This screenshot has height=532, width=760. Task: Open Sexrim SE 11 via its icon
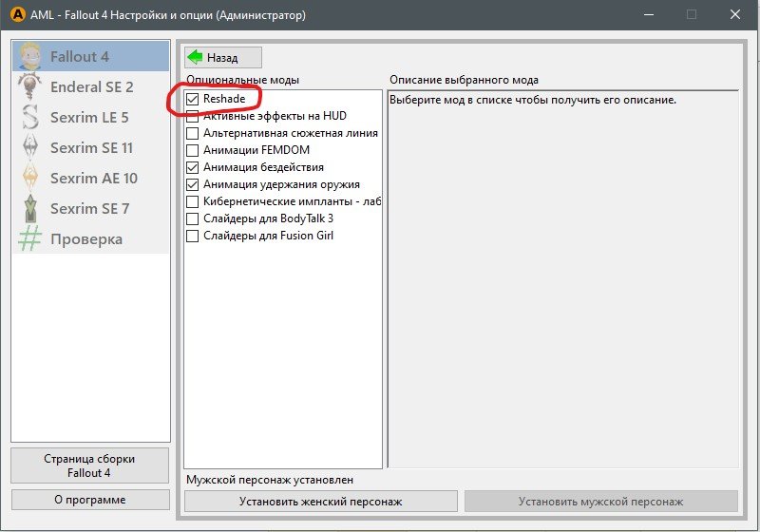[x=31, y=147]
